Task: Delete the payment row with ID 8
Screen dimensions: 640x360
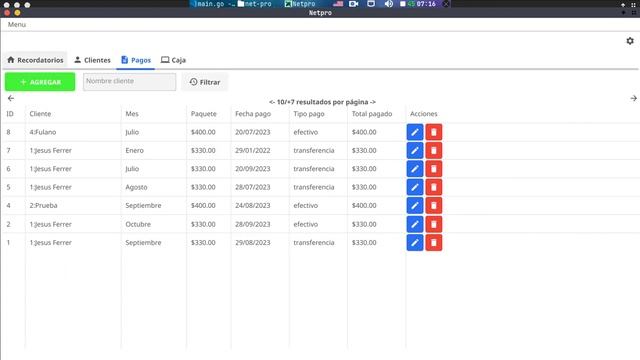Action: pos(433,132)
